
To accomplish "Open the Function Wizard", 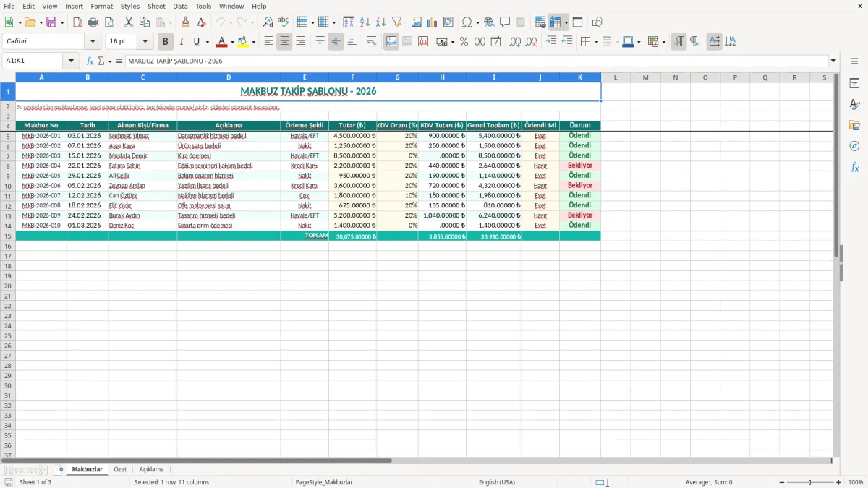I will (90, 61).
